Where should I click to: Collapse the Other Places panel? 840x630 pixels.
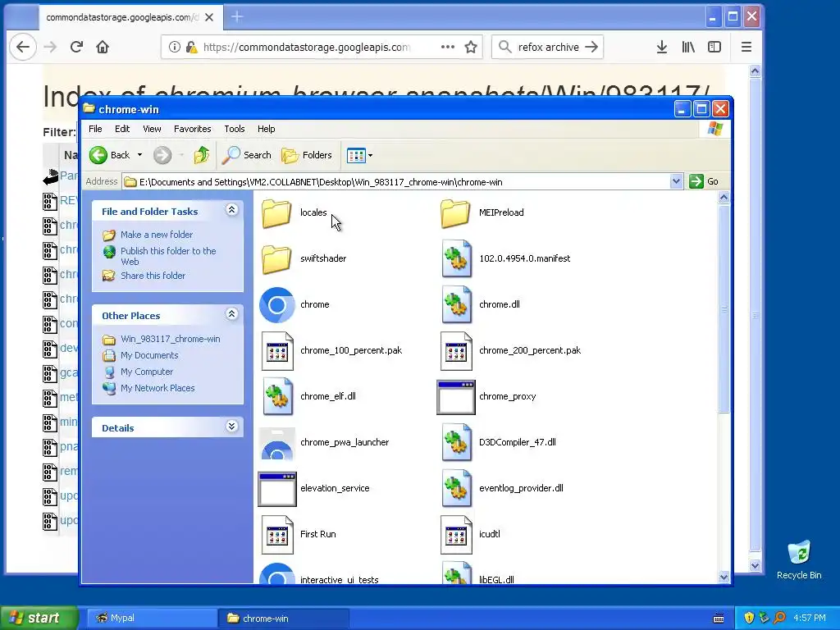tap(231, 314)
